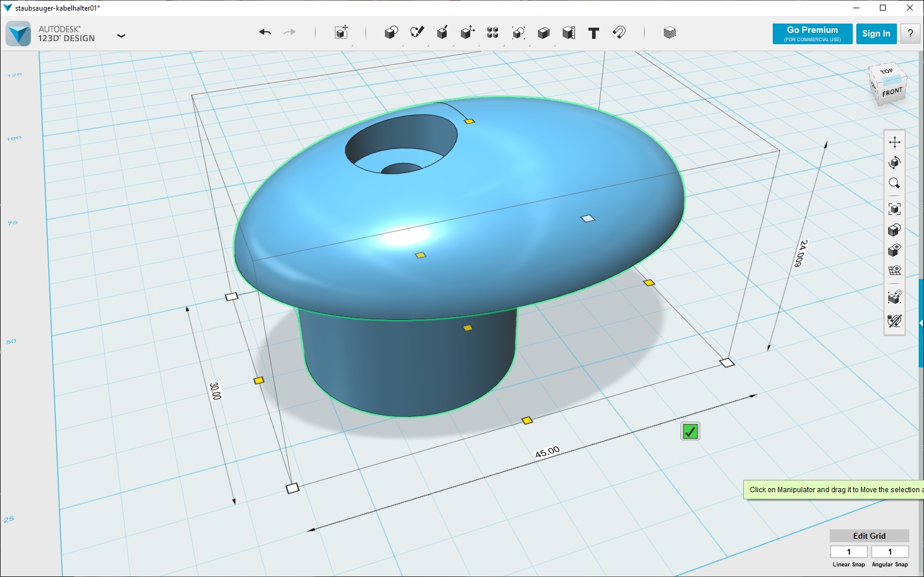Image resolution: width=924 pixels, height=577 pixels.
Task: Open the Pattern tools icon
Action: pos(493,32)
